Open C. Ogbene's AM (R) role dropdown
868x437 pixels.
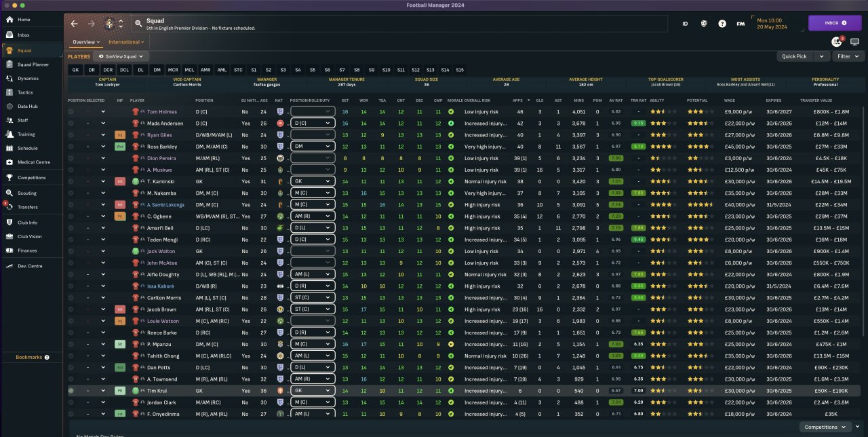[313, 216]
